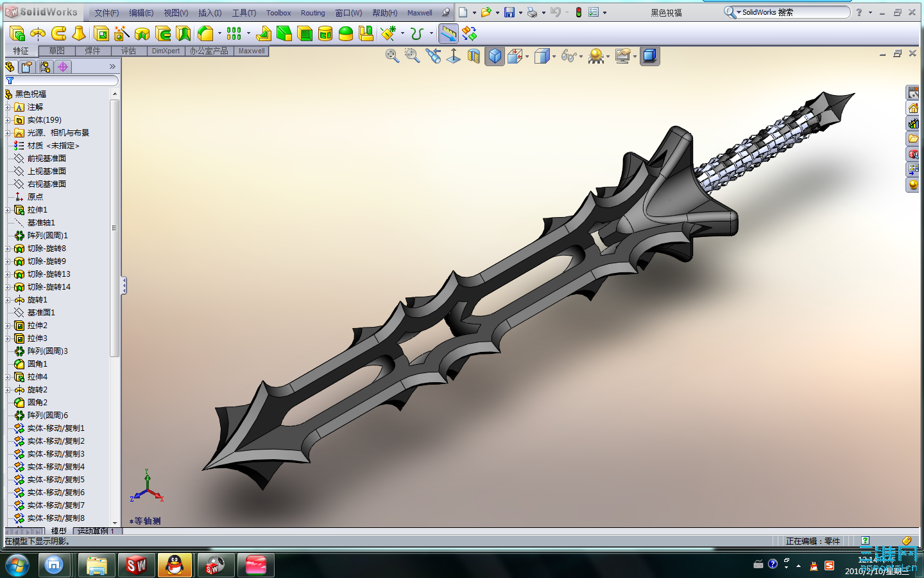Click the Previous View icon
The height and width of the screenshot is (578, 924).
pos(433,56)
